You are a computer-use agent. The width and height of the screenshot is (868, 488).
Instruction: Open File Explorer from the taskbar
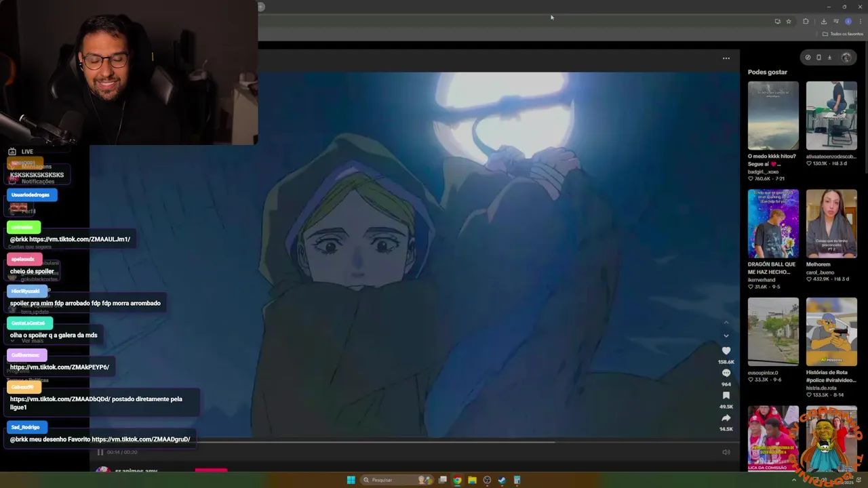click(472, 480)
